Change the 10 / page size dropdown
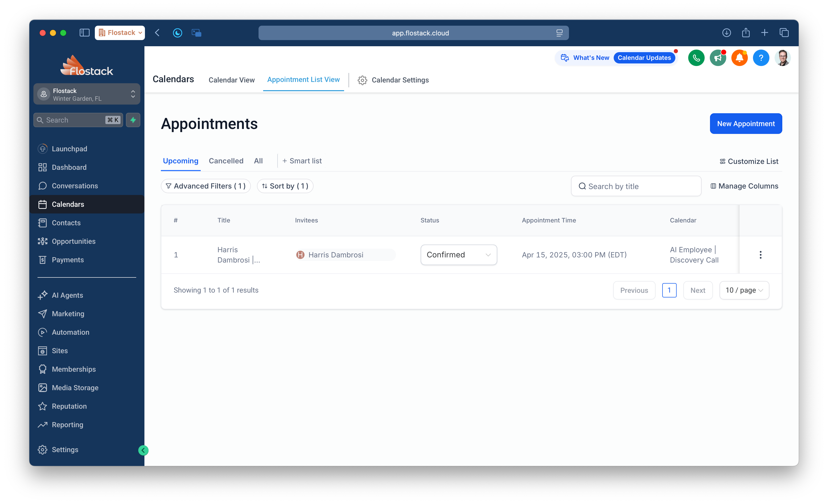This screenshot has width=828, height=504. click(x=744, y=290)
